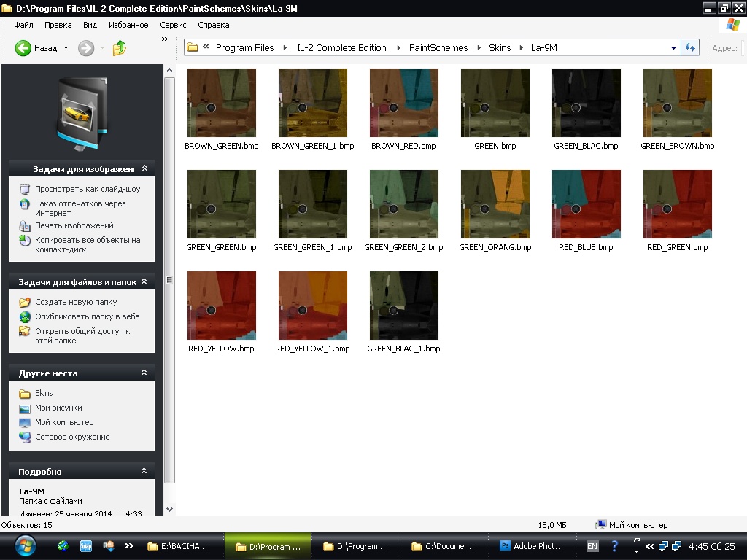Image resolution: width=747 pixels, height=560 pixels.
Task: Select the RED_YELLOW_1.bmp thumbnail
Action: tap(312, 306)
